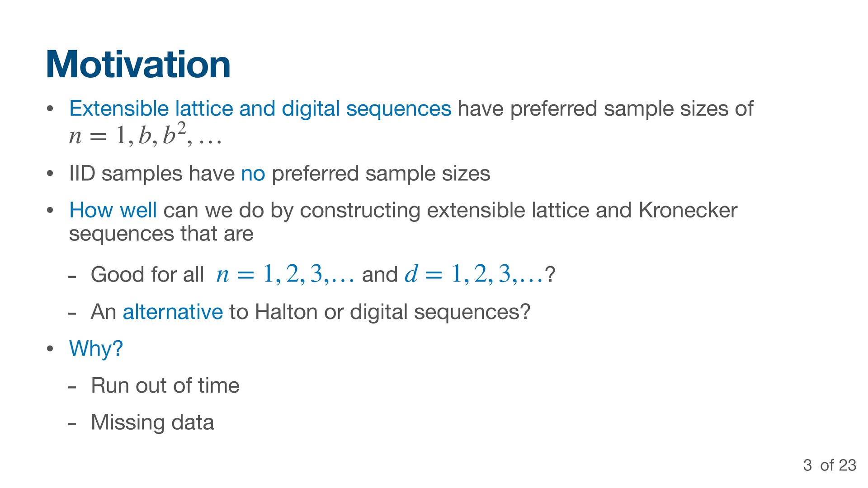The width and height of the screenshot is (868, 488).
Task: Click the blue 'How well' text
Action: pos(113,210)
